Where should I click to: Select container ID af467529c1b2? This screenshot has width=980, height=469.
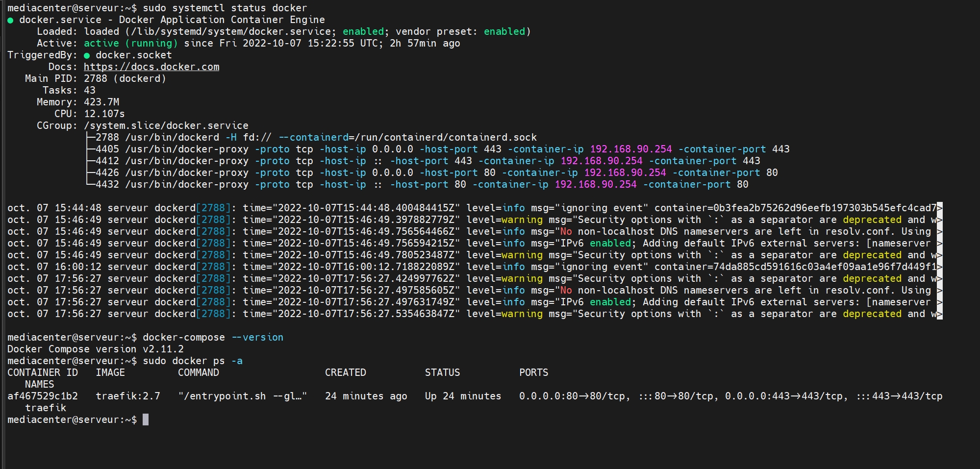43,396
